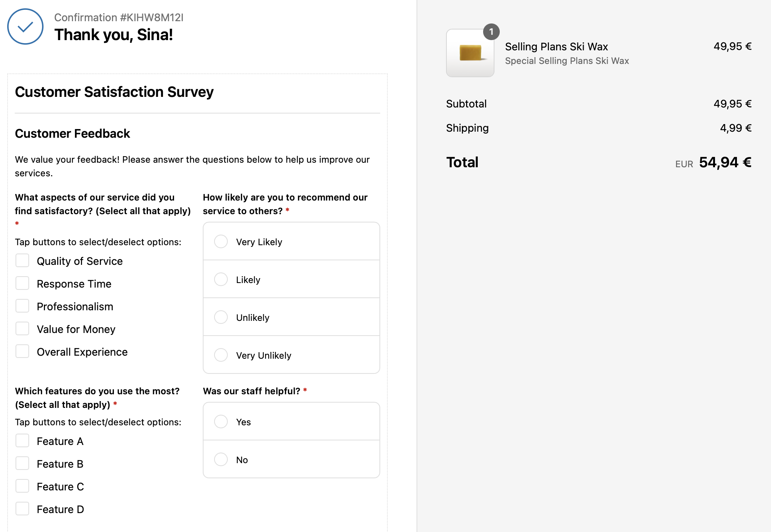Image resolution: width=771 pixels, height=532 pixels.
Task: Check the Quality of Service checkbox
Action: pyautogui.click(x=22, y=261)
